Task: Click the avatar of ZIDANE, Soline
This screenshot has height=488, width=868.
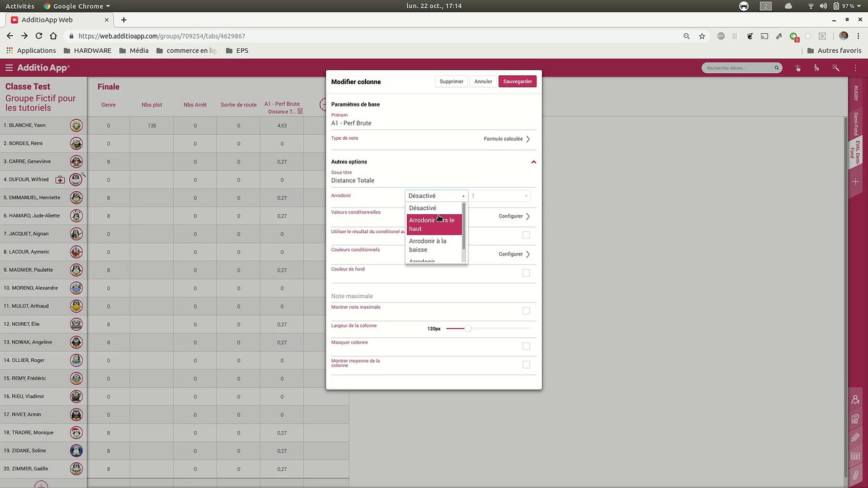Action: pos(77,451)
